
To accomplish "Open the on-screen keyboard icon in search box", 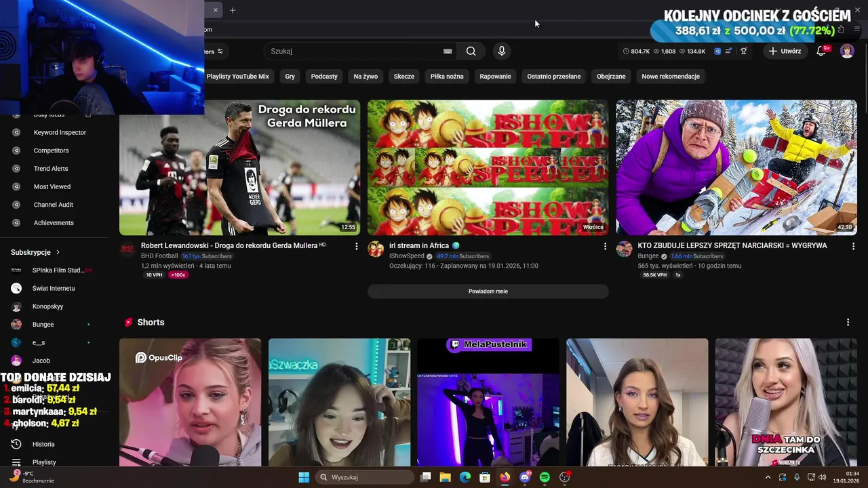I will pos(448,51).
